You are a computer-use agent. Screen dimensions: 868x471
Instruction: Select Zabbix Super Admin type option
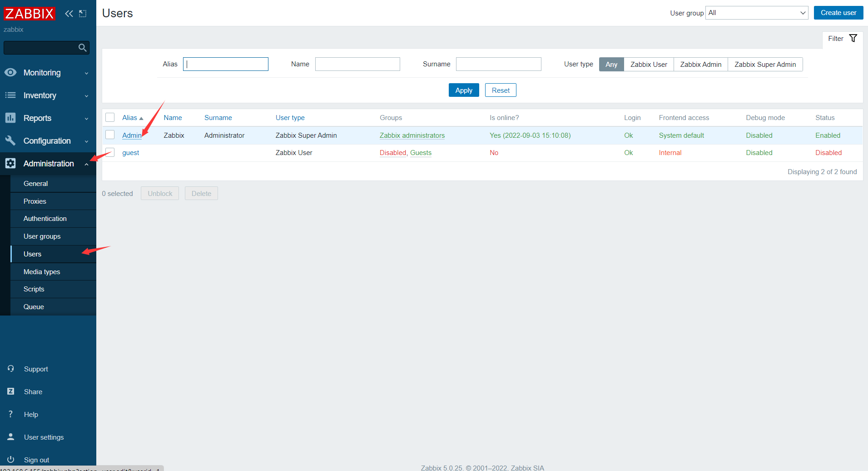tap(765, 65)
